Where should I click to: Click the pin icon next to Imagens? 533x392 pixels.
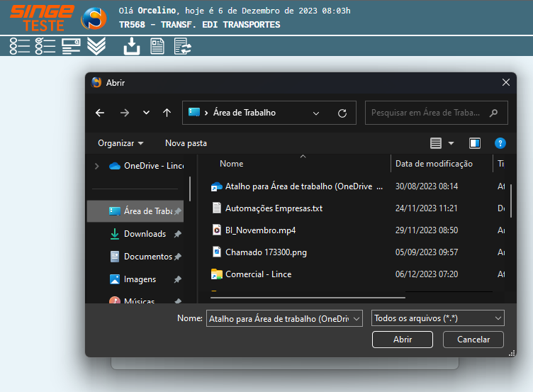(x=177, y=279)
